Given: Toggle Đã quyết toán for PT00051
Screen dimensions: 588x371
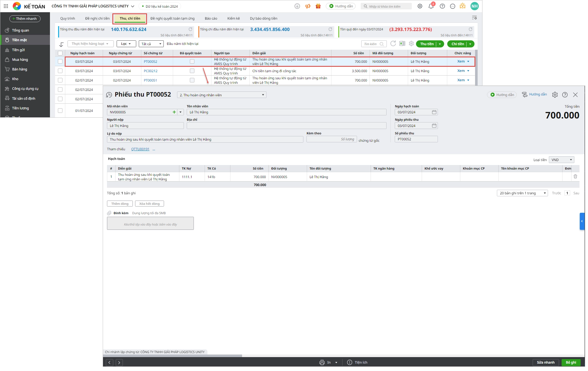Looking at the screenshot, I should [x=192, y=80].
